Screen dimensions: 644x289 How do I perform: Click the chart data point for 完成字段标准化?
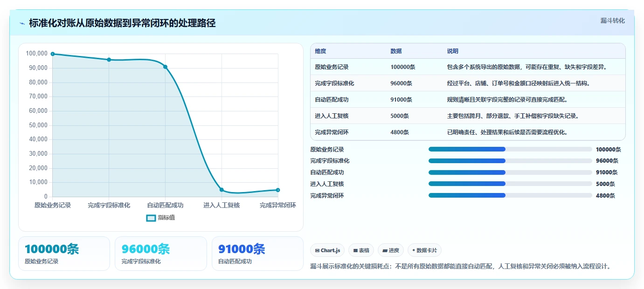point(109,60)
